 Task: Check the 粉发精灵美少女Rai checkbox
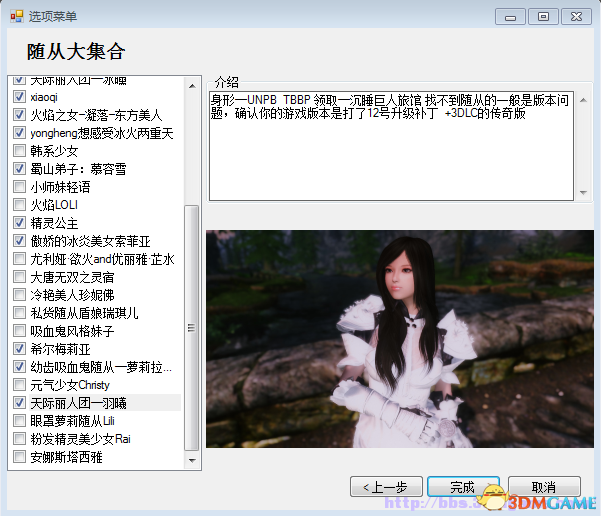(x=19, y=439)
